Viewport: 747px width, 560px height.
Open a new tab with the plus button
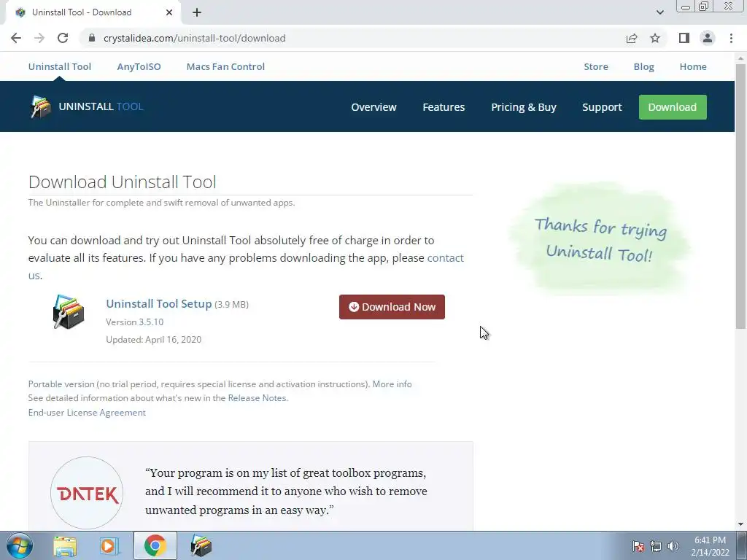pyautogui.click(x=197, y=12)
